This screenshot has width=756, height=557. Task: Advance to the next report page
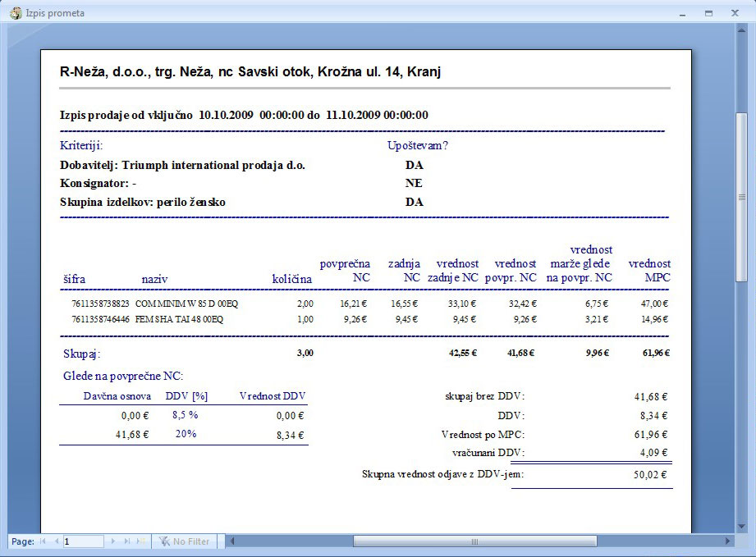tap(113, 541)
